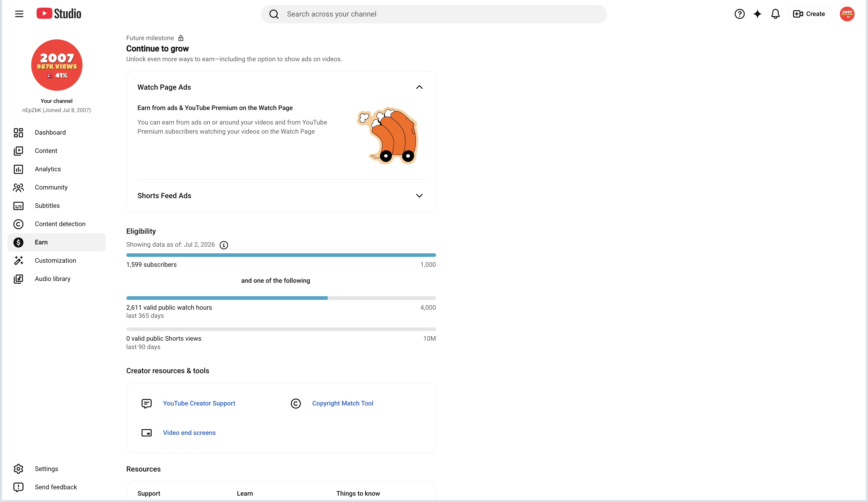Screen dimensions: 868x502
Task: Select Community in the sidebar
Action: pyautogui.click(x=57, y=187)
